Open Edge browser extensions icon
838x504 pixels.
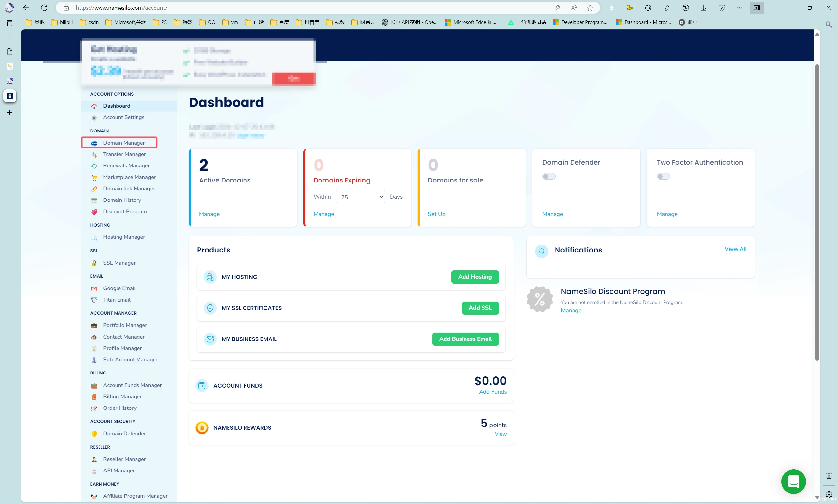pos(648,8)
